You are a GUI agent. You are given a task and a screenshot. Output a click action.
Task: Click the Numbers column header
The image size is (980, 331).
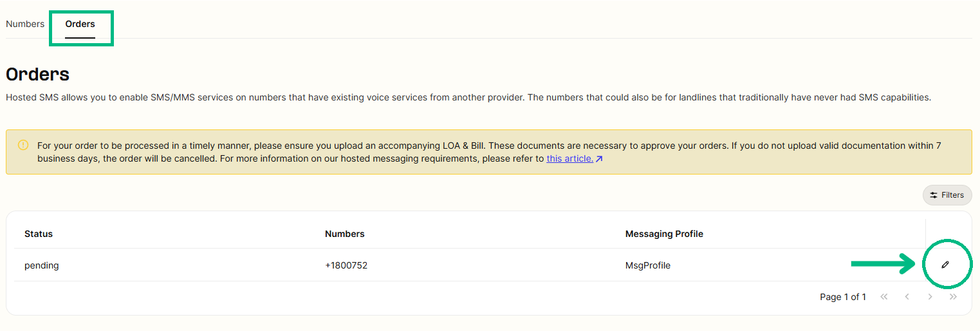pyautogui.click(x=345, y=234)
